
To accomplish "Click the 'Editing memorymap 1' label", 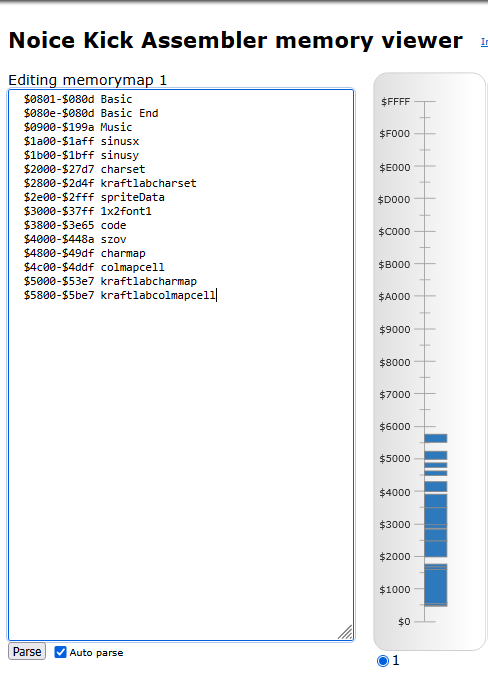I will (88, 80).
